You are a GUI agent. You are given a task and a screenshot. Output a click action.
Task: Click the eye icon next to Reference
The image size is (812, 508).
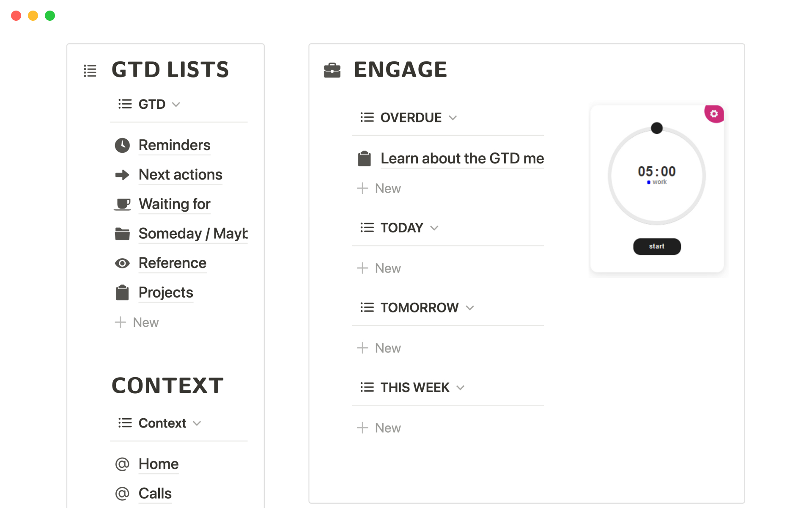(x=122, y=263)
